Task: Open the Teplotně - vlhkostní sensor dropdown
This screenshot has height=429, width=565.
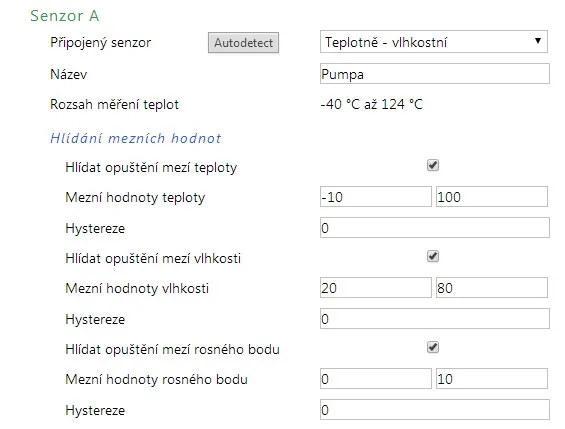Action: coord(433,42)
